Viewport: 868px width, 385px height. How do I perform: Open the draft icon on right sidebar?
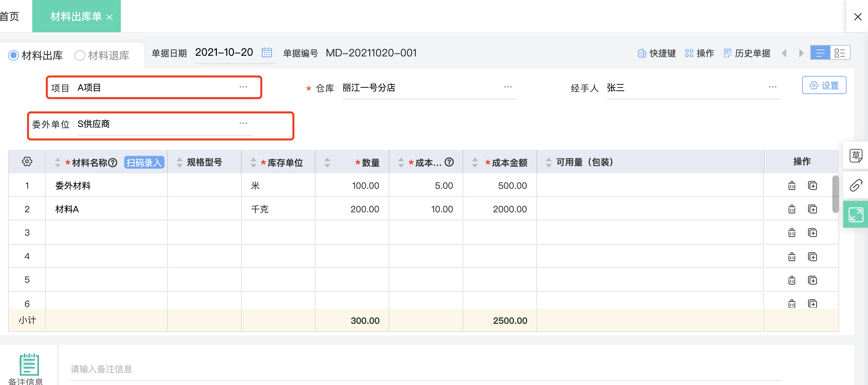click(856, 156)
